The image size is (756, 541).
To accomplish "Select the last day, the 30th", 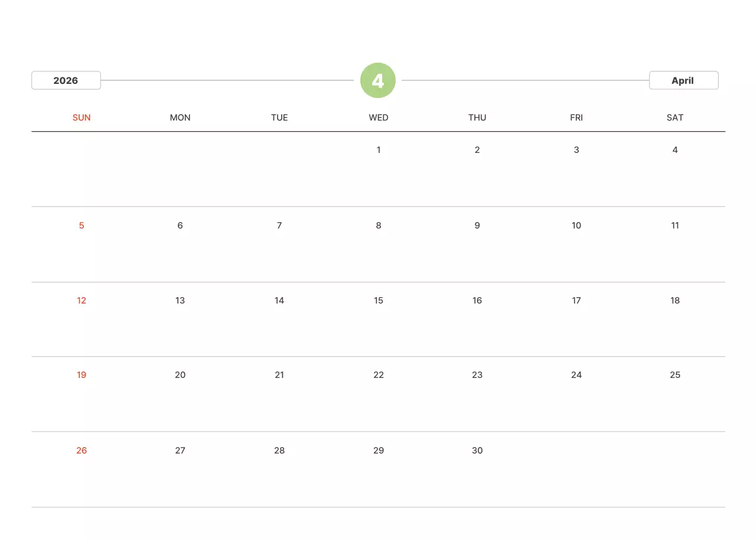I will pyautogui.click(x=477, y=451).
